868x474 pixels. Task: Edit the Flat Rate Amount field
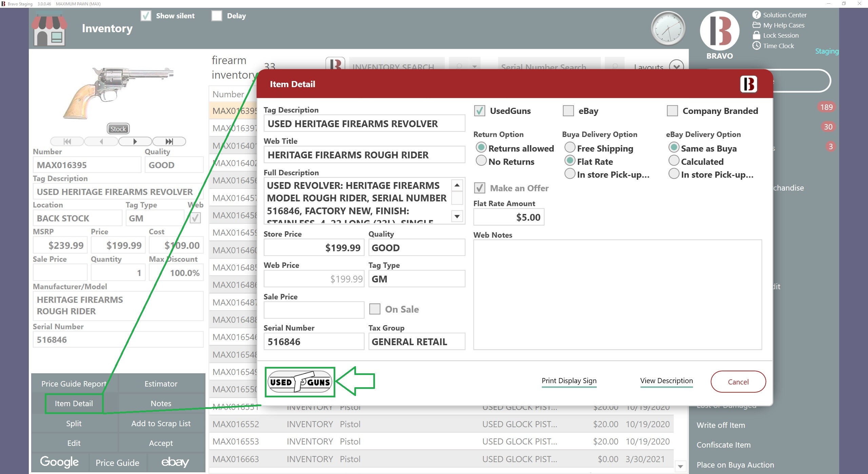(509, 217)
